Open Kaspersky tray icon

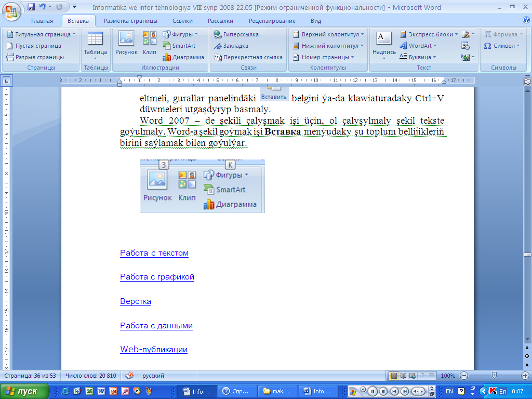[493, 391]
